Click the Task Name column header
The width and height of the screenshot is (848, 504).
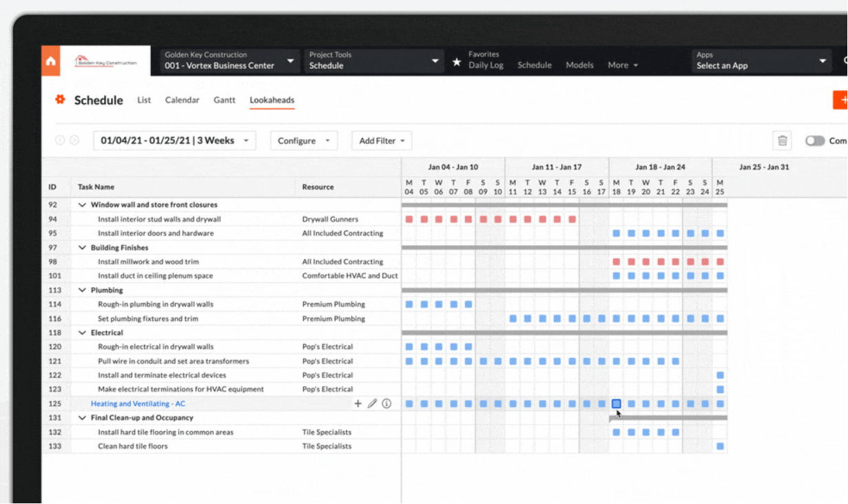pyautogui.click(x=96, y=187)
